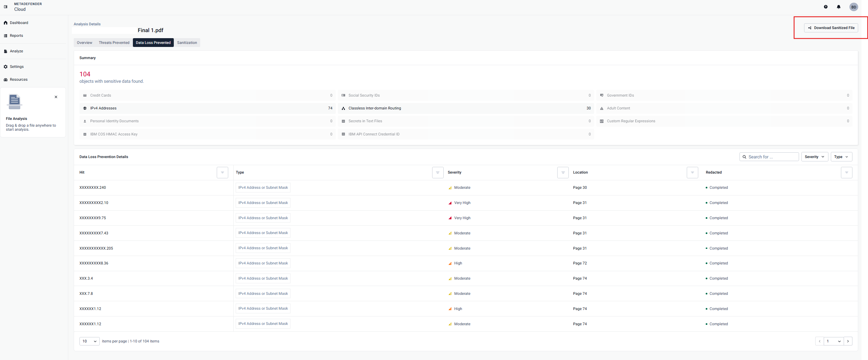The width and height of the screenshot is (868, 360).
Task: Open the notifications bell
Action: [x=839, y=7]
